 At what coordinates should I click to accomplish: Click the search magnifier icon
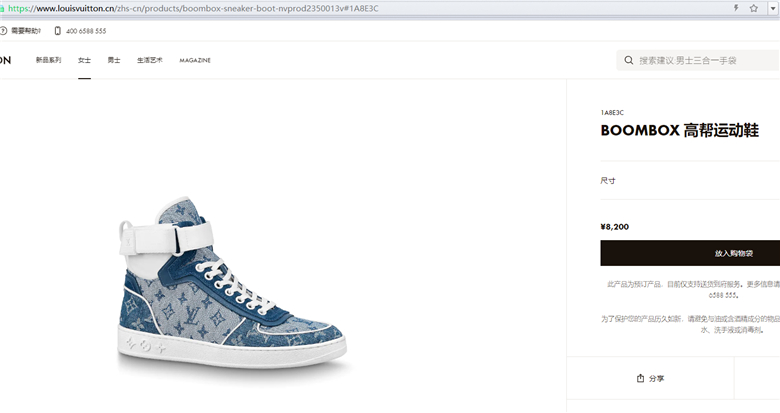629,60
